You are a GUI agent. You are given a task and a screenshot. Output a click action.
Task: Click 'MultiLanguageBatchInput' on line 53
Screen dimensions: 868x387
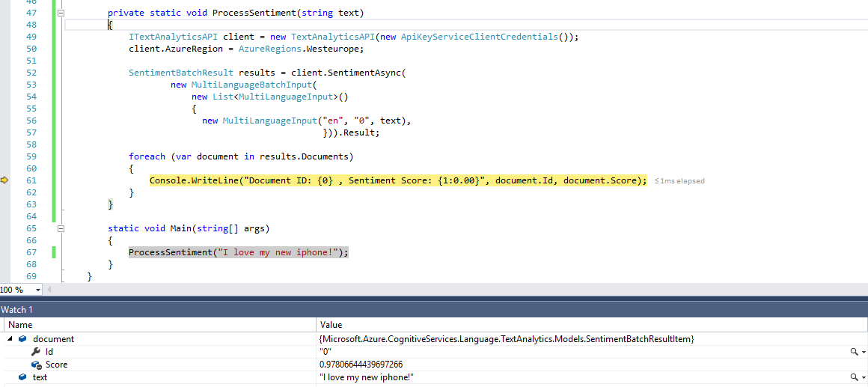click(252, 85)
